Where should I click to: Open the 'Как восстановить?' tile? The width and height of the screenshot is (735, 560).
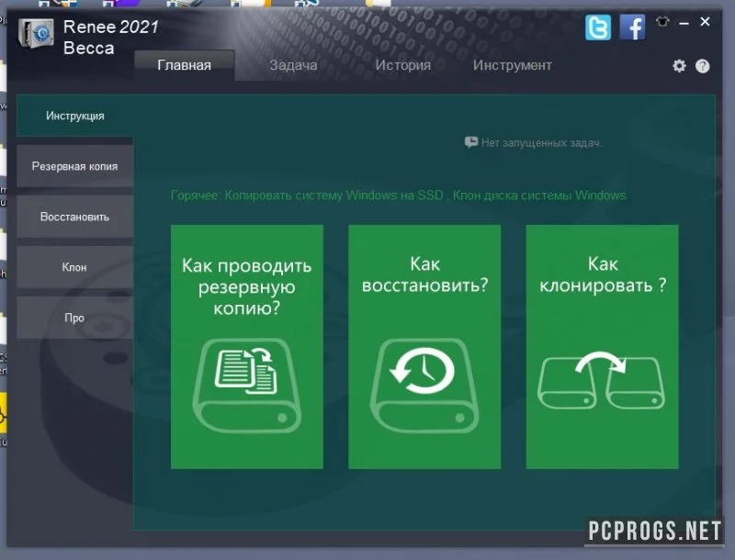[x=424, y=347]
